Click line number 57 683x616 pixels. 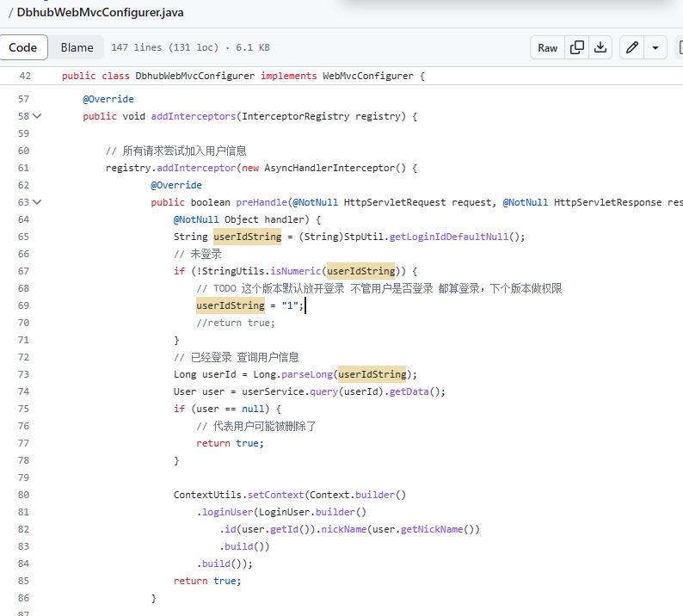click(23, 99)
